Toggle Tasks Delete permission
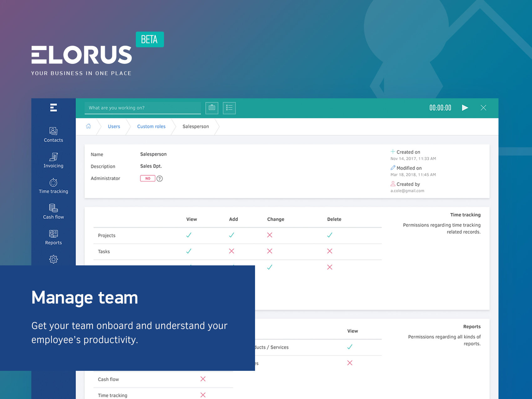 330,251
